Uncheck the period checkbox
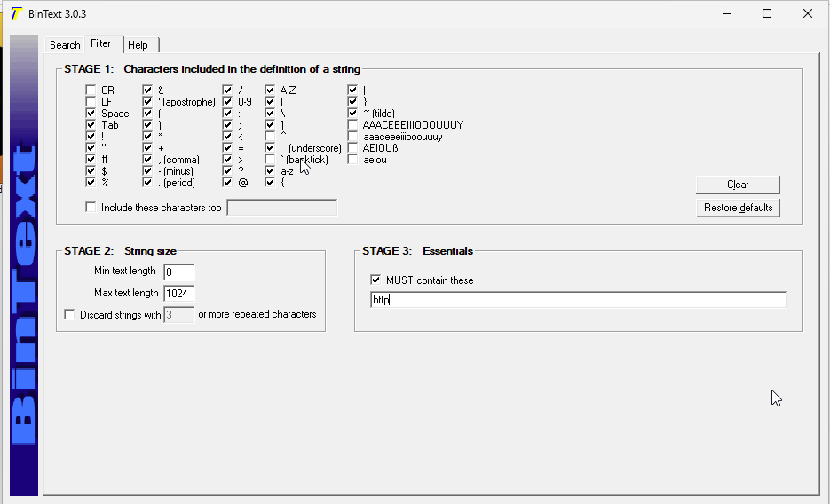Screen dimensions: 830x504 pos(147,183)
